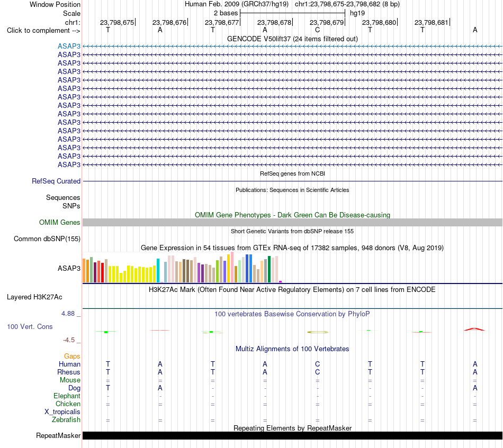Image resolution: width=503 pixels, height=448 pixels.
Task: Click the orange Gaps label
Action: click(x=72, y=356)
